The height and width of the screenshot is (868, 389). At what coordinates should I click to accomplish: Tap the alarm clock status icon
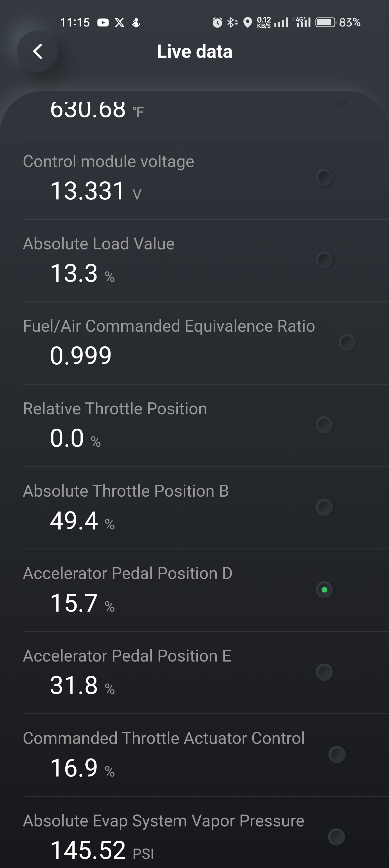(217, 23)
